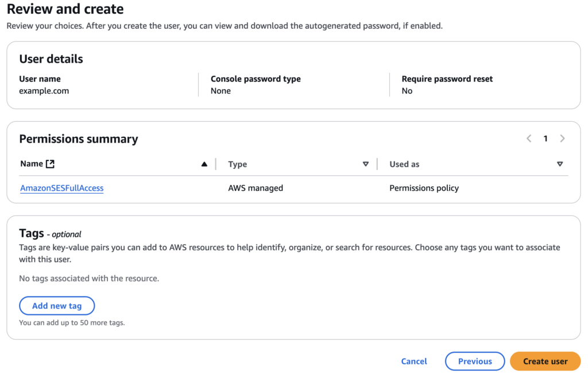Sort by Name using the ascending arrow
588x377 pixels.
tap(204, 164)
